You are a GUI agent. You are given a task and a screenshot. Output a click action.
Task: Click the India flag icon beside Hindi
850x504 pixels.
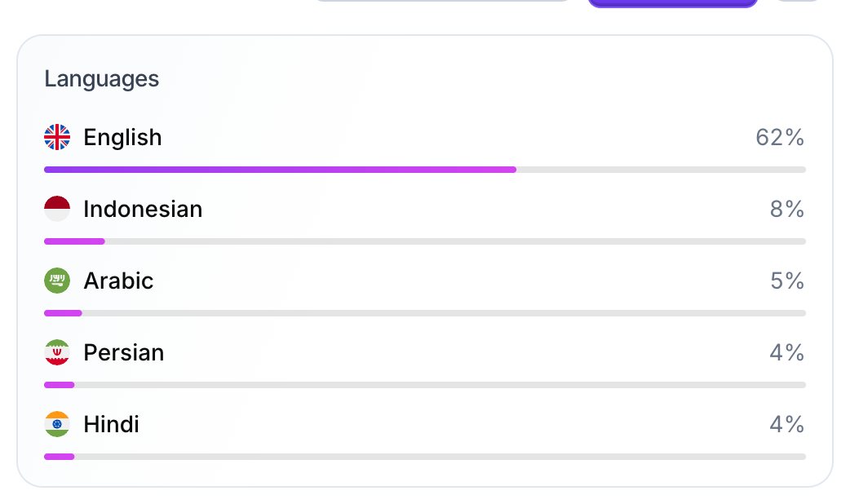pos(57,424)
